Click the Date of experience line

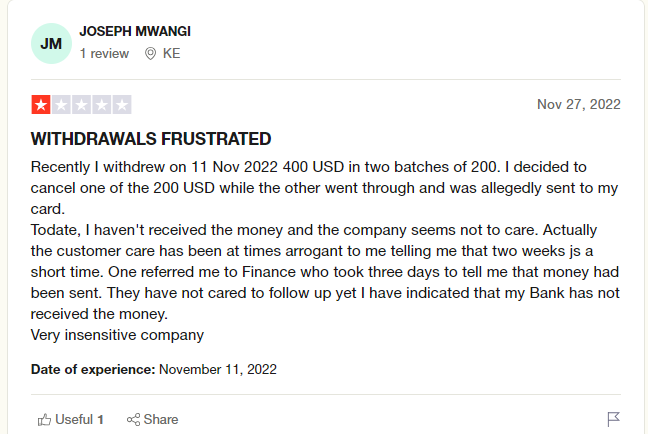pyautogui.click(x=154, y=369)
